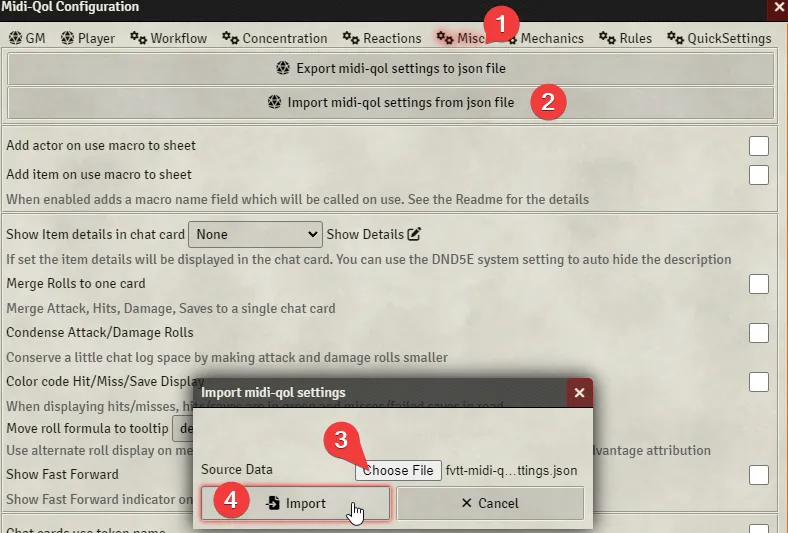Toggle Add item on use macro checkbox
Viewport: 788px width, 533px height.
(759, 175)
